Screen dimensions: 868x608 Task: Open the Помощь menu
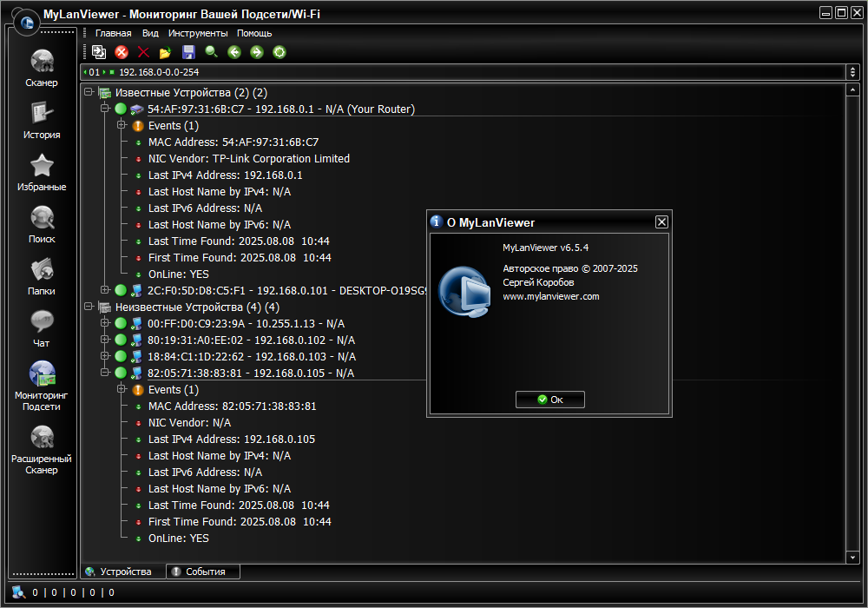point(254,33)
